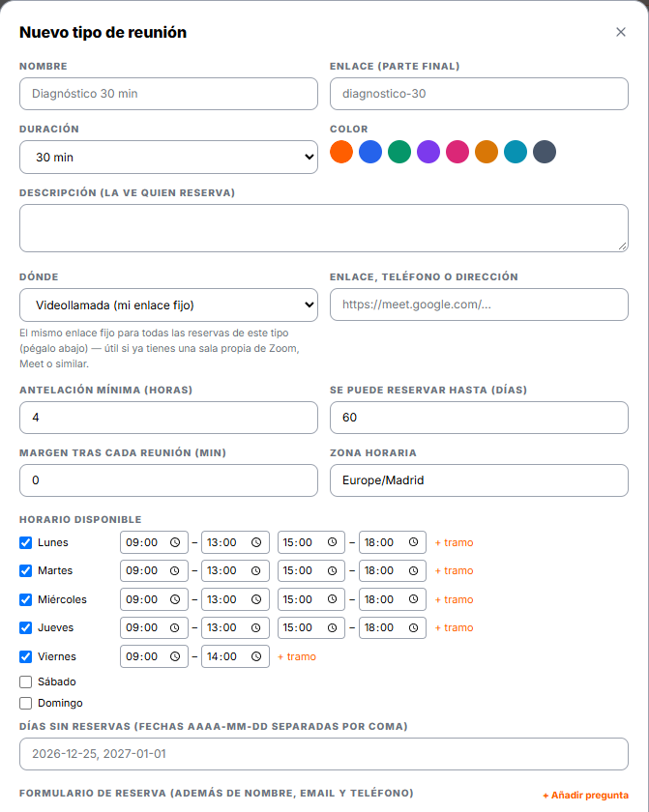
Task: Focus the Nombre input field
Action: coord(168,94)
